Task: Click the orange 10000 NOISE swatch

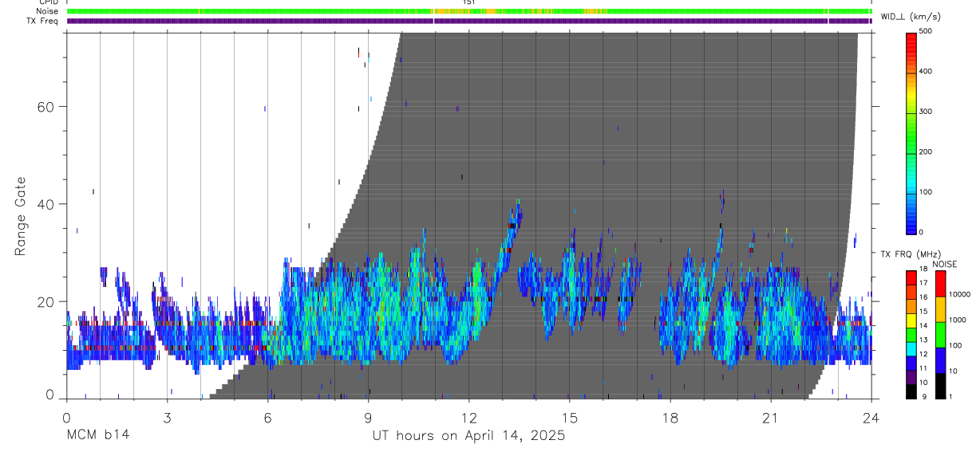Action: 940,309
